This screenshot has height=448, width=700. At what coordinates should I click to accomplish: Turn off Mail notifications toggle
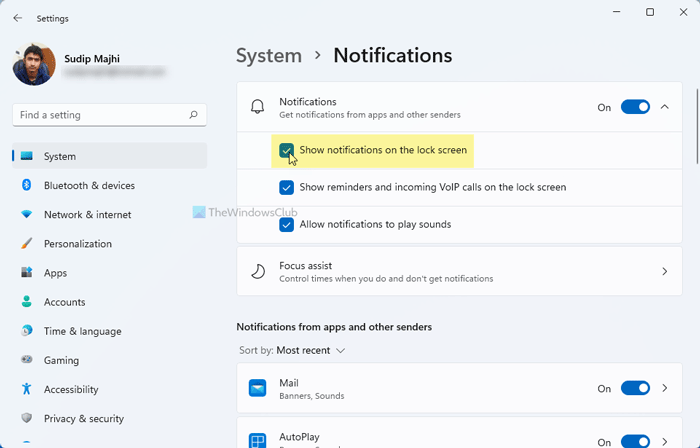tap(635, 388)
